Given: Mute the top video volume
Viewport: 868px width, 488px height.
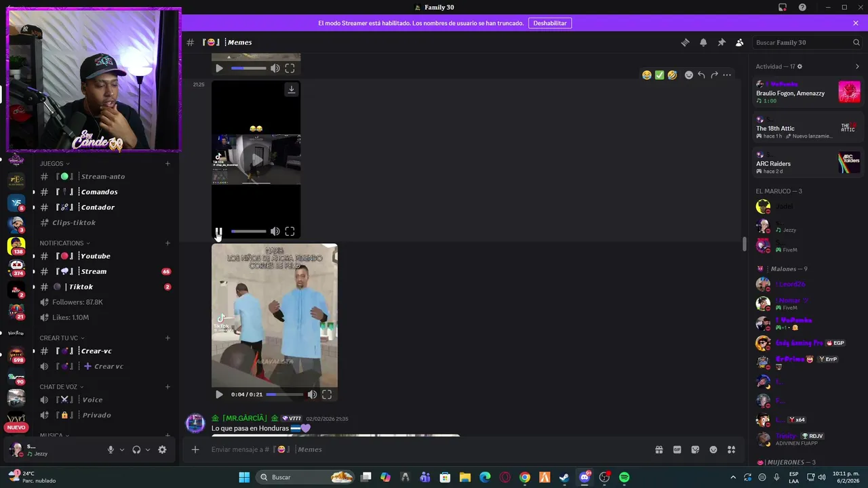Looking at the screenshot, I should 275,68.
